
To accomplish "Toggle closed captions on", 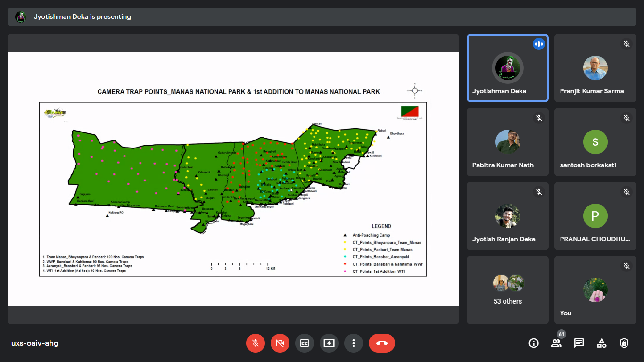I will coord(305,343).
